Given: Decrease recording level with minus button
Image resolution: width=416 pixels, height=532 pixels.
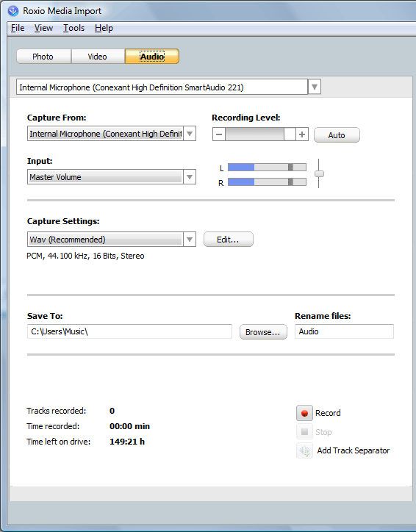Looking at the screenshot, I should point(219,134).
